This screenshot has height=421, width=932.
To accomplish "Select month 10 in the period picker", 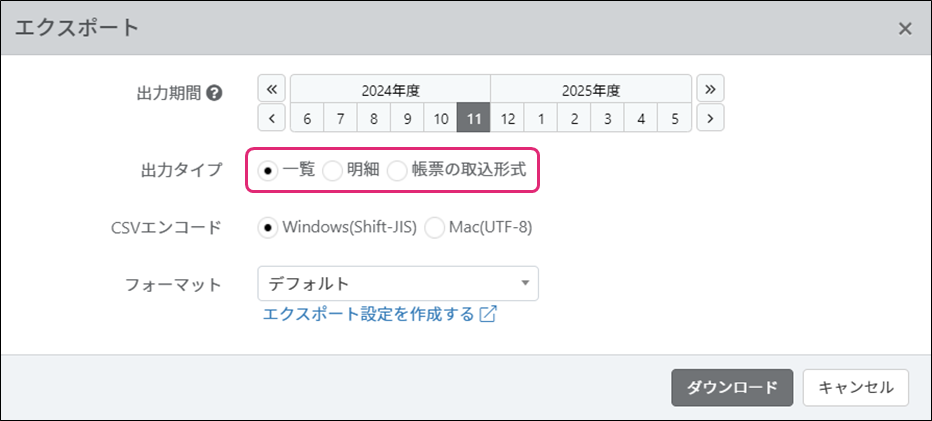I will click(440, 118).
